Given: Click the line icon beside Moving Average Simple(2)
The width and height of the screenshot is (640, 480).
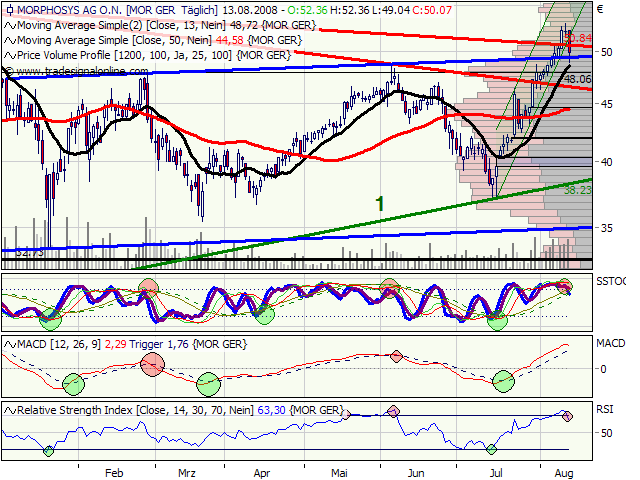Looking at the screenshot, I should pyautogui.click(x=10, y=26).
